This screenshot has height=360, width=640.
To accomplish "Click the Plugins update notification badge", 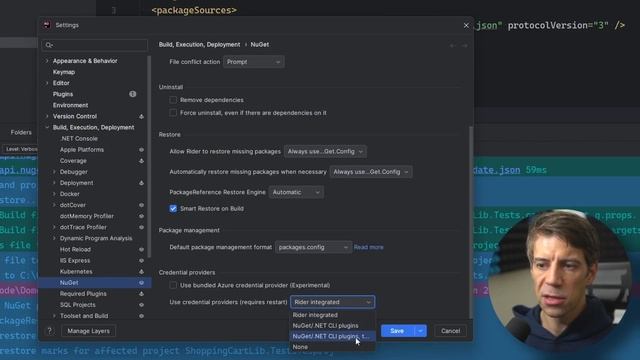I will (x=133, y=94).
